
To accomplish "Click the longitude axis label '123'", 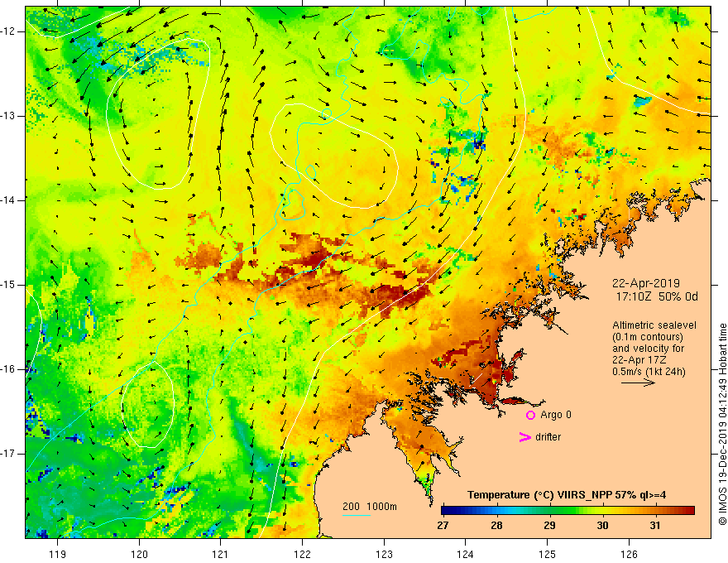I will 384,554.
